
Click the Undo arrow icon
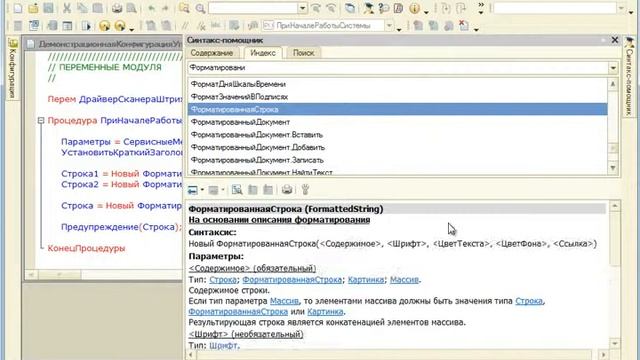point(151,7)
